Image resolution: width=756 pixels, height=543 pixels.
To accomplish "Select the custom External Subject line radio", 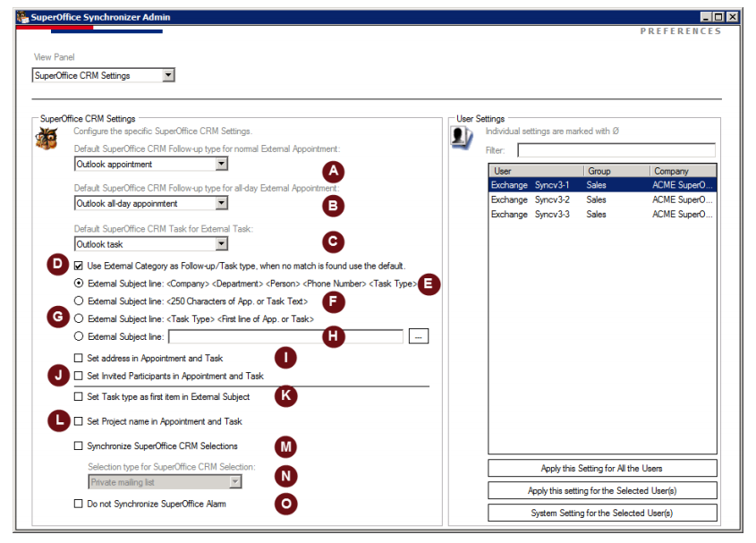I will coord(79,336).
